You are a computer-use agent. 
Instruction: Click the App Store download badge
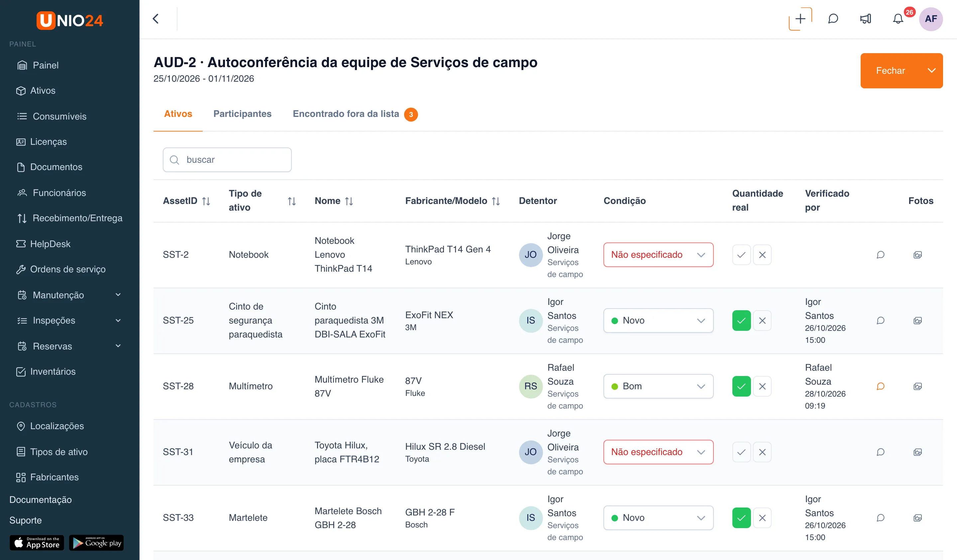[37, 542]
